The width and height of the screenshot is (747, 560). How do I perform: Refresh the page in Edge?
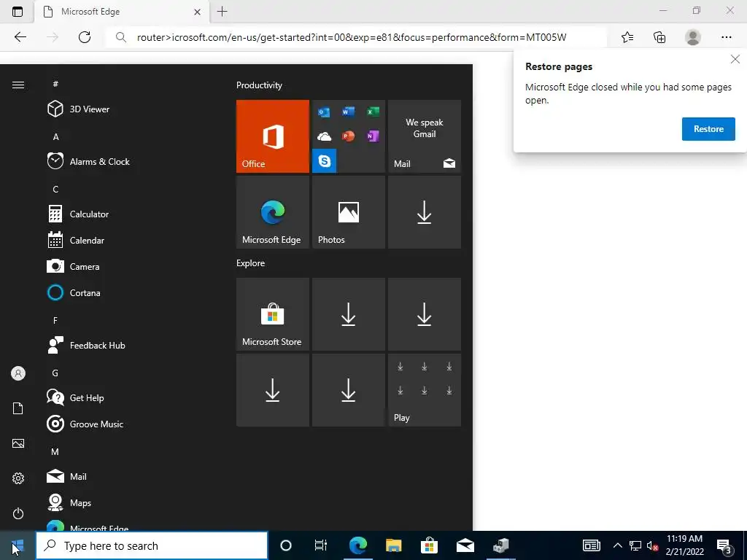85,37
